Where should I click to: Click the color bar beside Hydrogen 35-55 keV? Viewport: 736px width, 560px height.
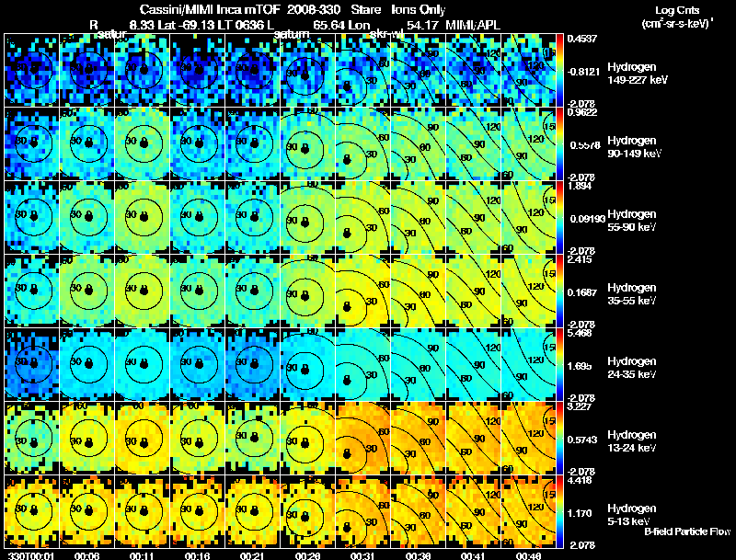tap(559, 291)
